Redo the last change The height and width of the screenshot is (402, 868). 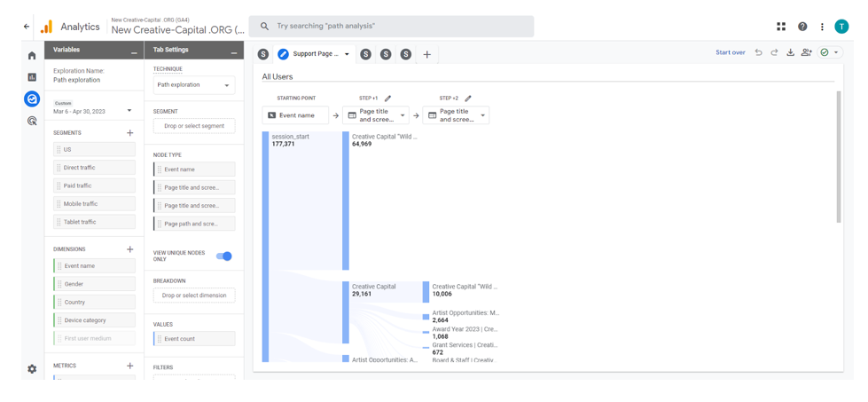(774, 52)
